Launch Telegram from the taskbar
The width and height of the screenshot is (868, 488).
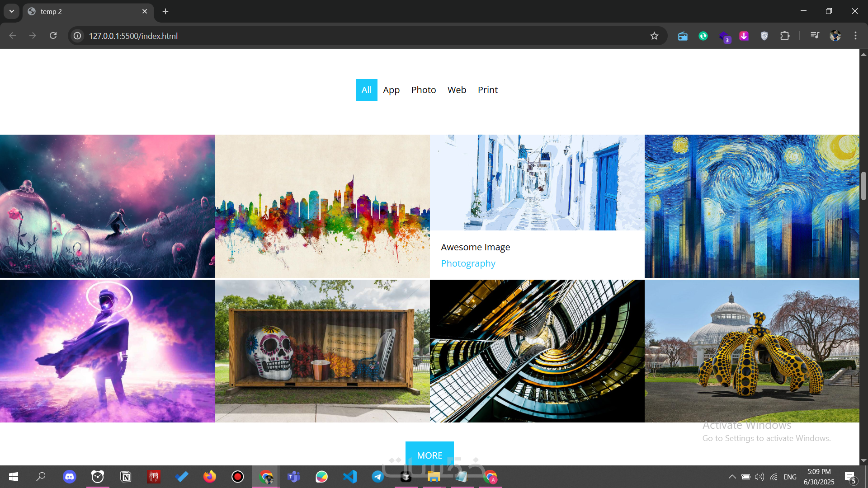377,477
